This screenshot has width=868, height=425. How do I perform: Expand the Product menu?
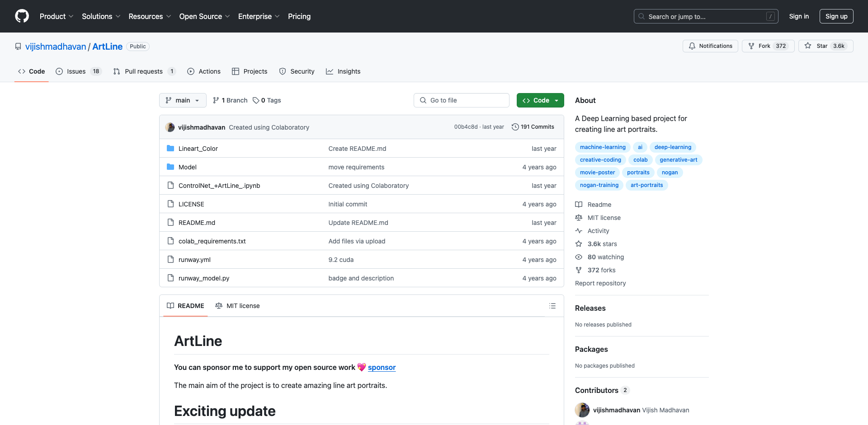(x=56, y=16)
